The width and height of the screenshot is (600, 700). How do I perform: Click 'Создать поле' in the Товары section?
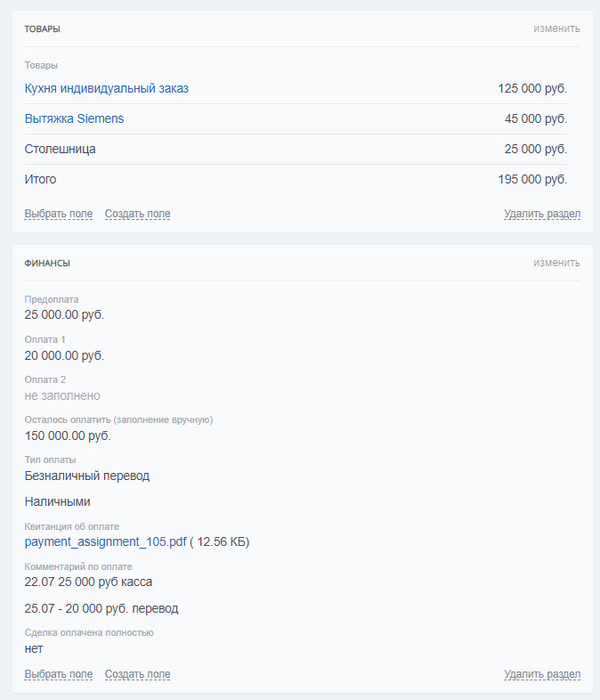137,214
